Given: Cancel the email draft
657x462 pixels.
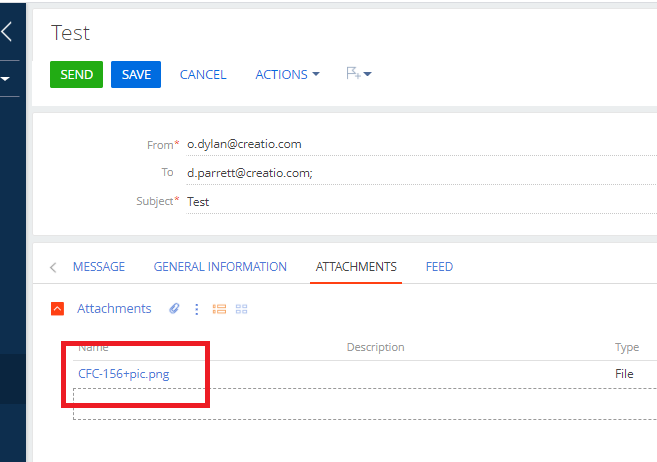Looking at the screenshot, I should pyautogui.click(x=203, y=75).
